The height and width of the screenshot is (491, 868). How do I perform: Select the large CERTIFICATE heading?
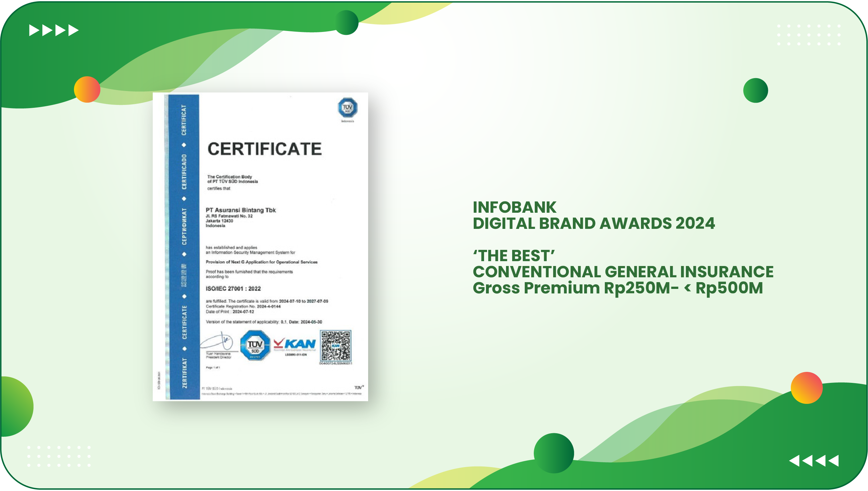(x=265, y=149)
